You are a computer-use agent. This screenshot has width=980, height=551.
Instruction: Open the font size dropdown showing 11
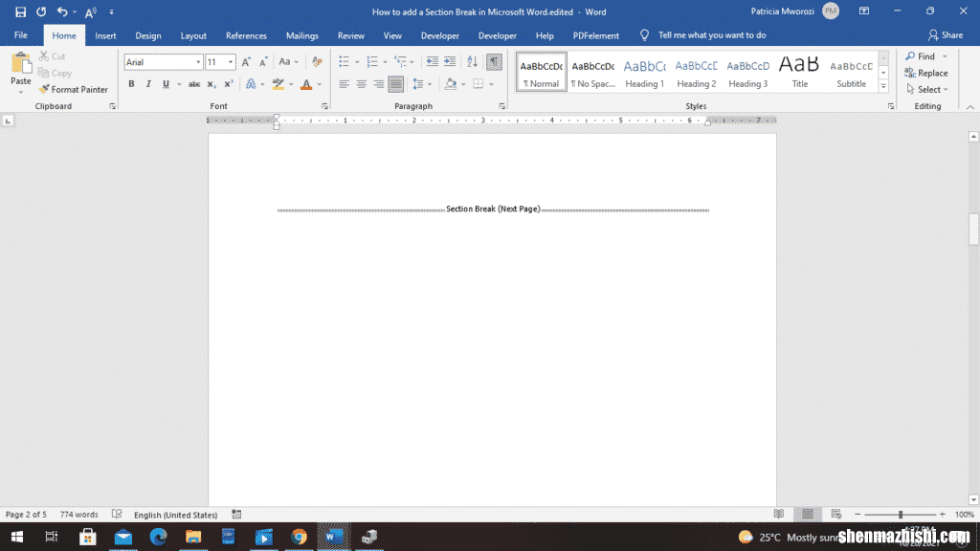(231, 62)
